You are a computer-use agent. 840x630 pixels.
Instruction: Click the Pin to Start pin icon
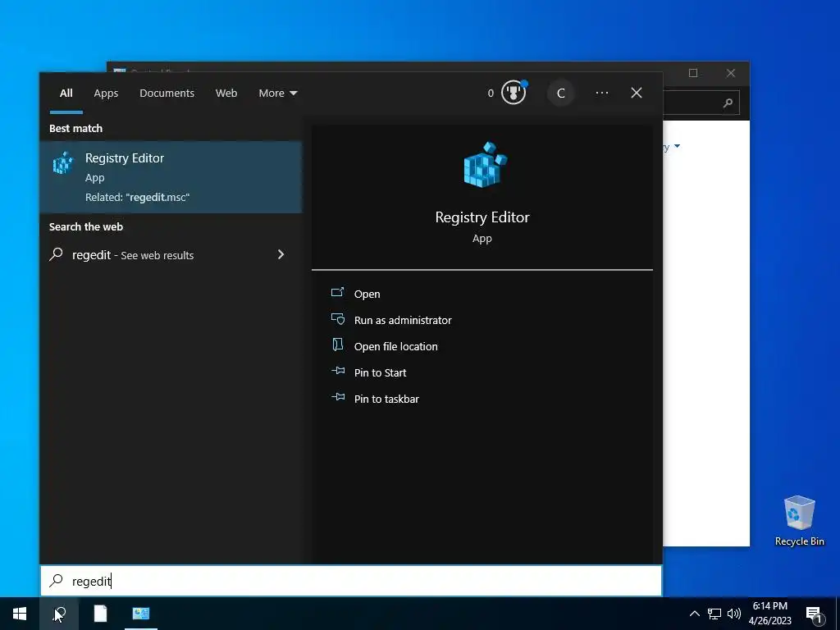(337, 371)
